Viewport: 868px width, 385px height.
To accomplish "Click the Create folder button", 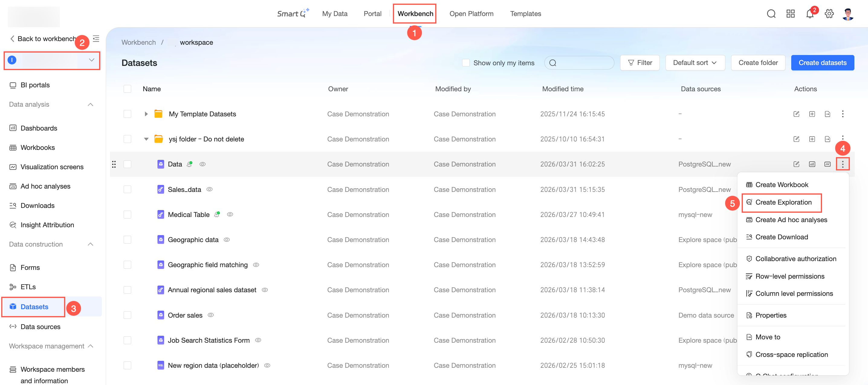I will (758, 63).
